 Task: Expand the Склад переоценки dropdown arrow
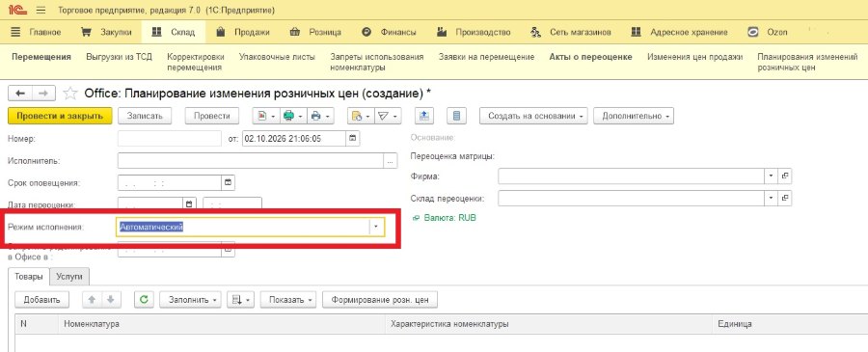point(772,198)
